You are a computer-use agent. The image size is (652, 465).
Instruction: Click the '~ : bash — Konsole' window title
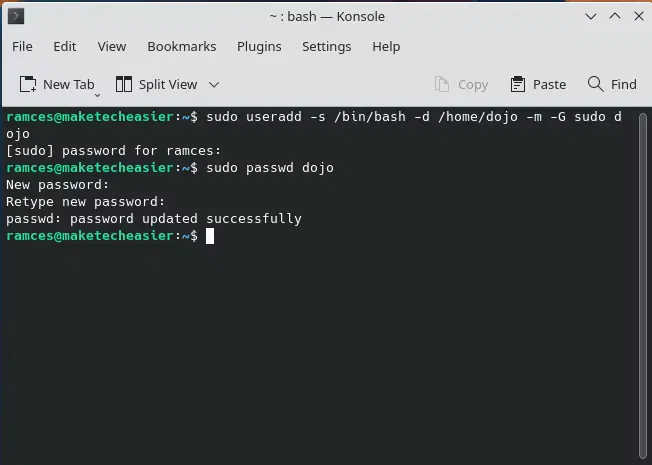pyautogui.click(x=327, y=17)
